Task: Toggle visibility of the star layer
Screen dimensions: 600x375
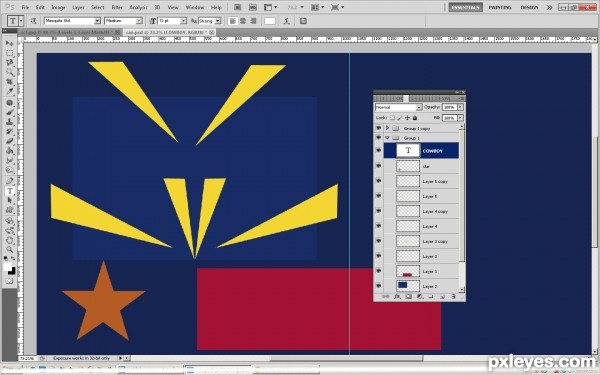Action: point(378,166)
